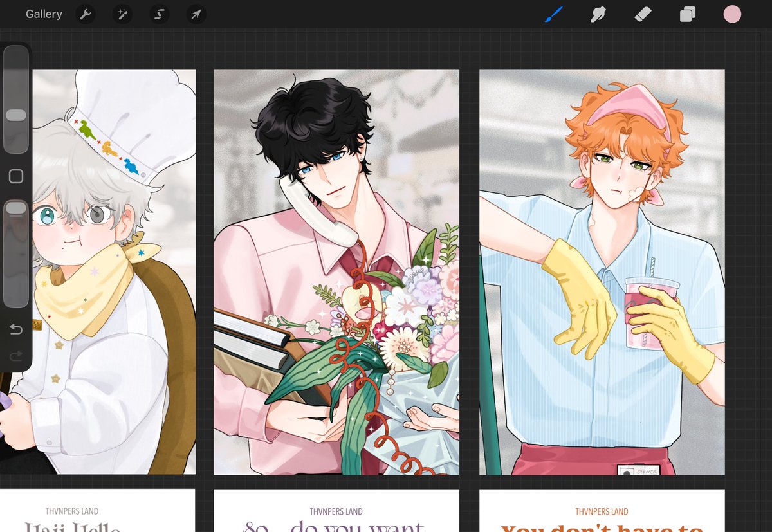Adjust the brush size slider

pyautogui.click(x=16, y=100)
